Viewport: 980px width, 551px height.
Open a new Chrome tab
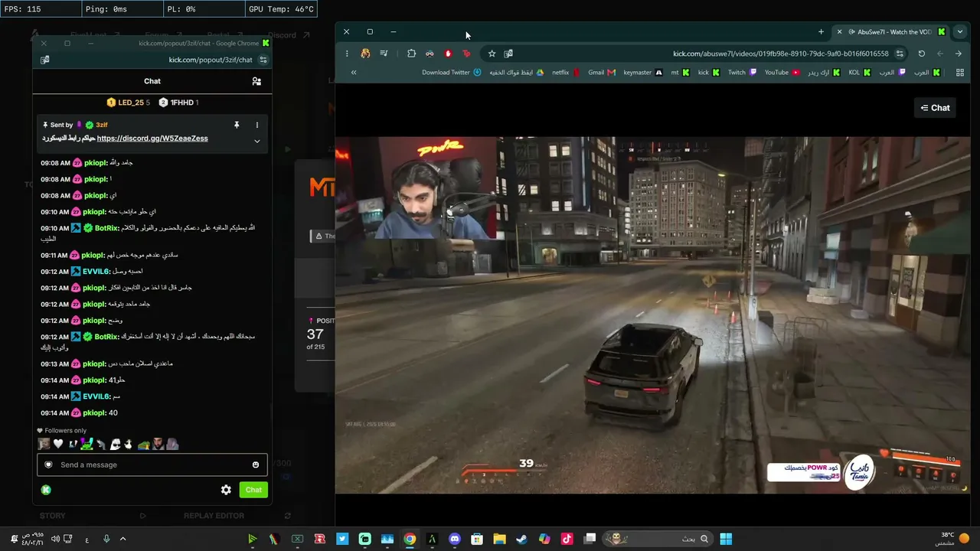821,32
